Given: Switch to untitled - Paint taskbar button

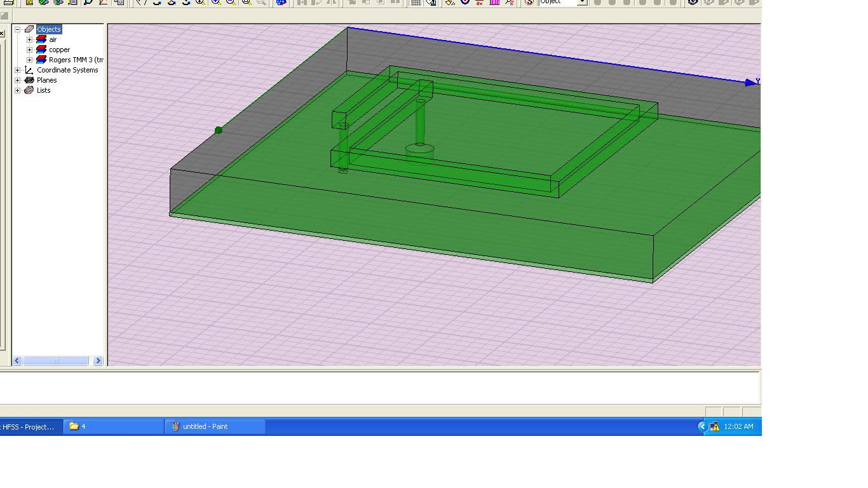Looking at the screenshot, I should point(215,426).
